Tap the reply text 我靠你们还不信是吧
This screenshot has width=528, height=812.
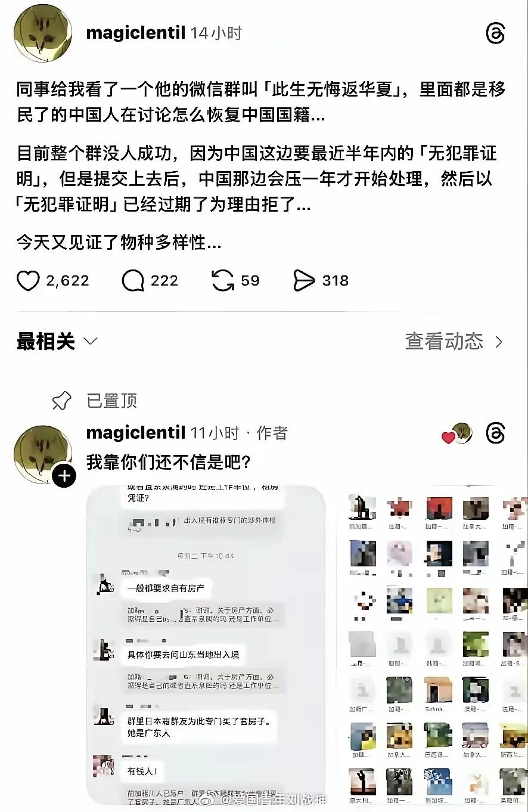pyautogui.click(x=168, y=462)
